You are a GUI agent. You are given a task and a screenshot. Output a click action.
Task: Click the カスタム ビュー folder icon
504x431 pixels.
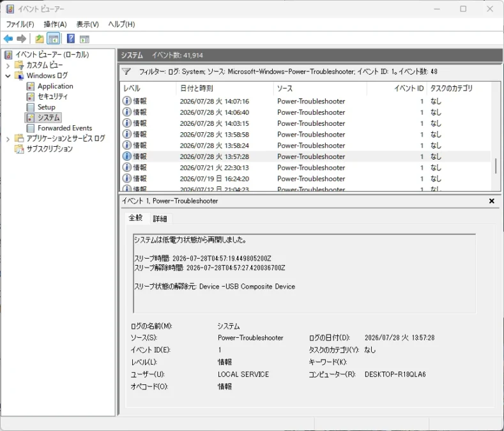click(x=19, y=65)
